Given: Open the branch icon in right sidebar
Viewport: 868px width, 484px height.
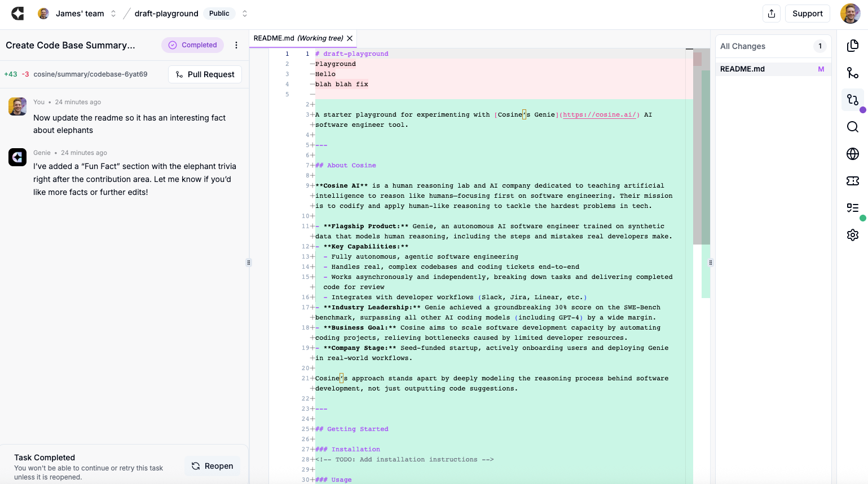Looking at the screenshot, I should [x=852, y=73].
